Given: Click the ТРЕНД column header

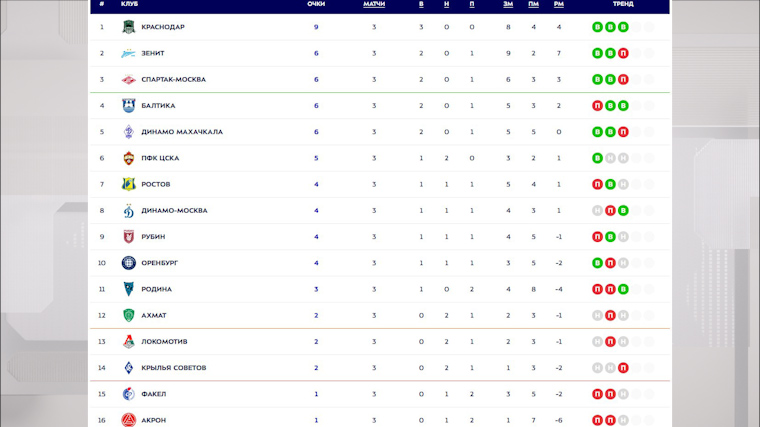Looking at the screenshot, I should [623, 4].
